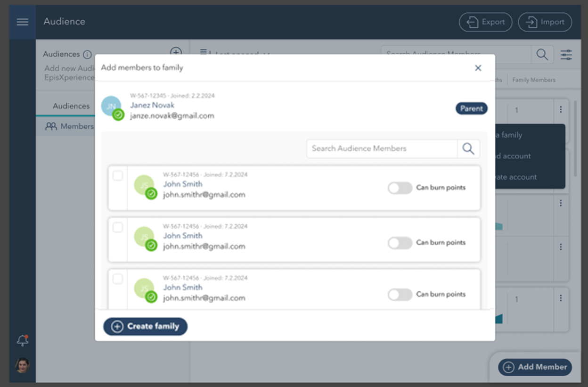
Task: Enable Can burn points for first John Smith
Action: tap(400, 188)
